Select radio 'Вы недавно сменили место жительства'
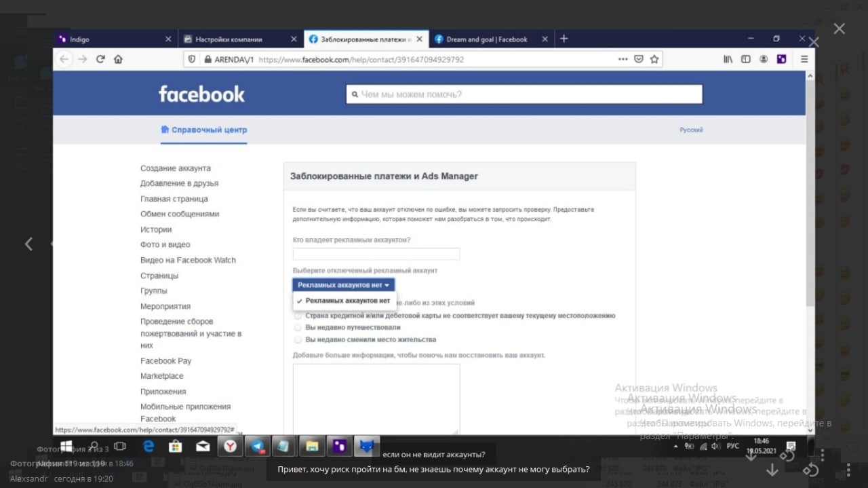 click(298, 339)
